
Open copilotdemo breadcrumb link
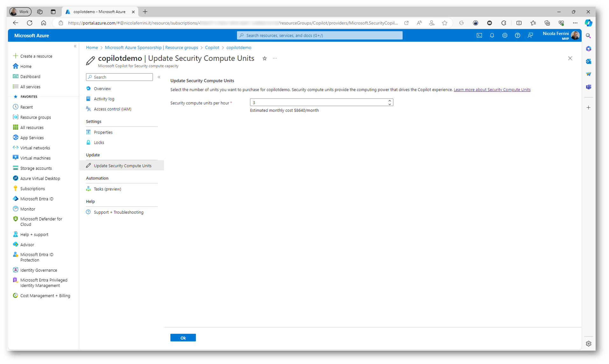point(239,47)
